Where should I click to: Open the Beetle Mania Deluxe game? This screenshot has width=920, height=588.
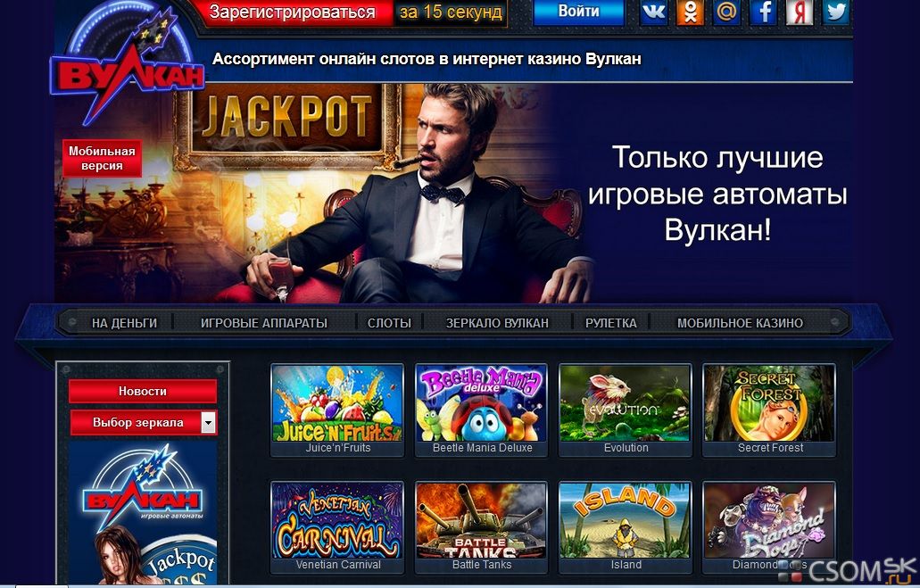click(482, 410)
